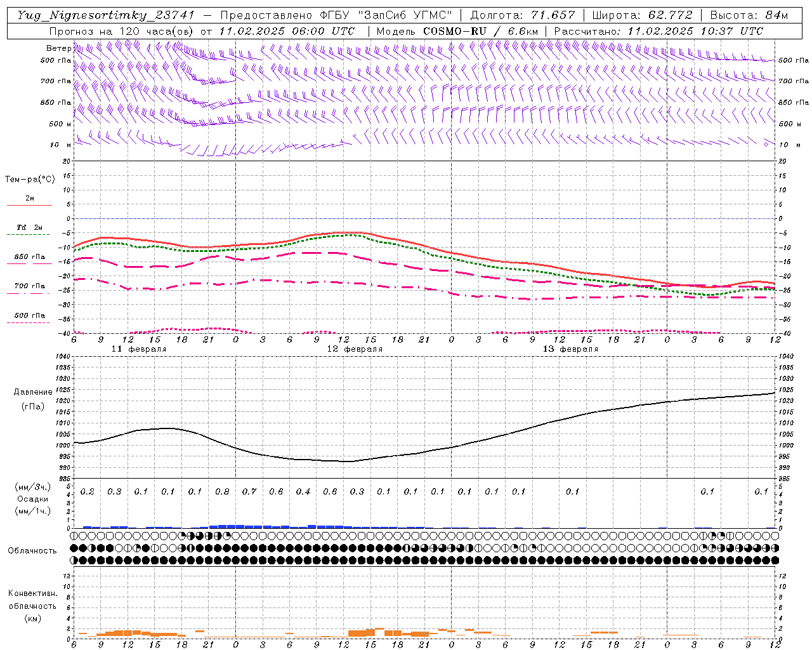The height and width of the screenshot is (650, 812).
Task: Click the 0.2 precipitation value
Action: tap(87, 491)
